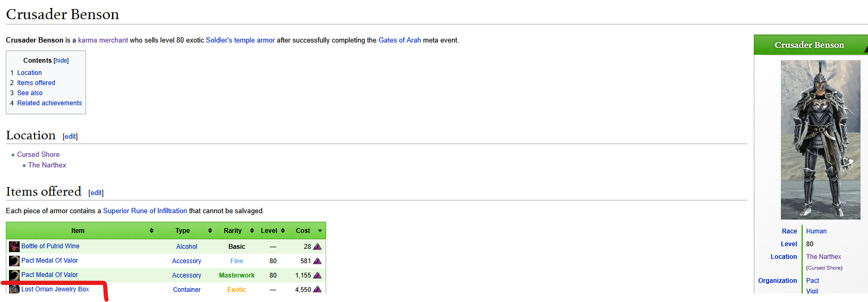
Task: Open Bottle of Putrid Wine link
Action: [x=50, y=246]
